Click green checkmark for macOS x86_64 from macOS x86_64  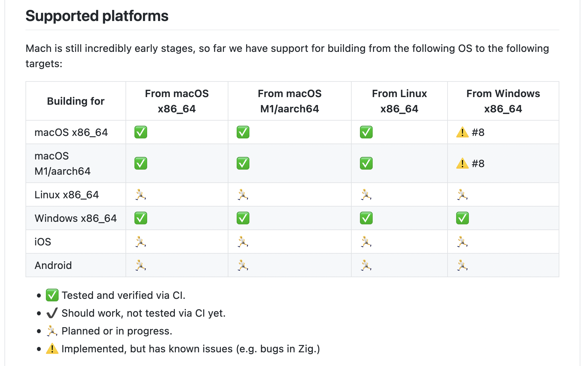141,132
